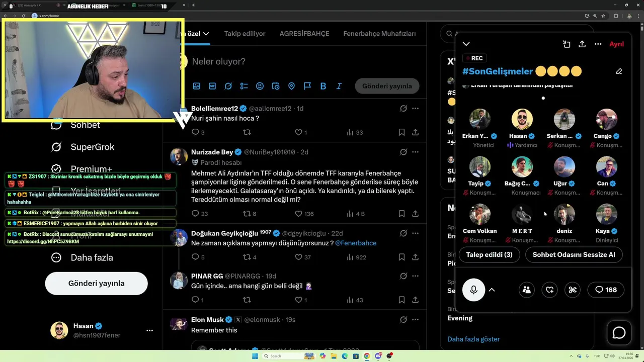The image size is (644, 362).
Task: Open the Talep edildi (3) requests
Action: click(x=489, y=255)
